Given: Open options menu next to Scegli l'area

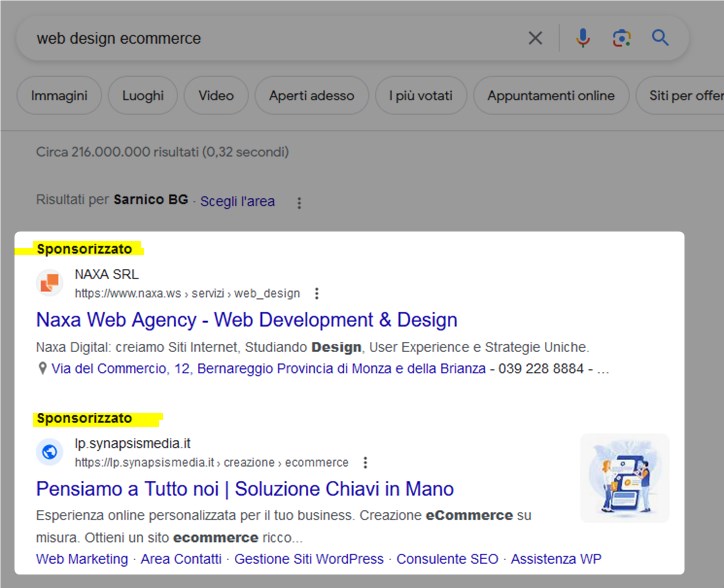Looking at the screenshot, I should [299, 203].
